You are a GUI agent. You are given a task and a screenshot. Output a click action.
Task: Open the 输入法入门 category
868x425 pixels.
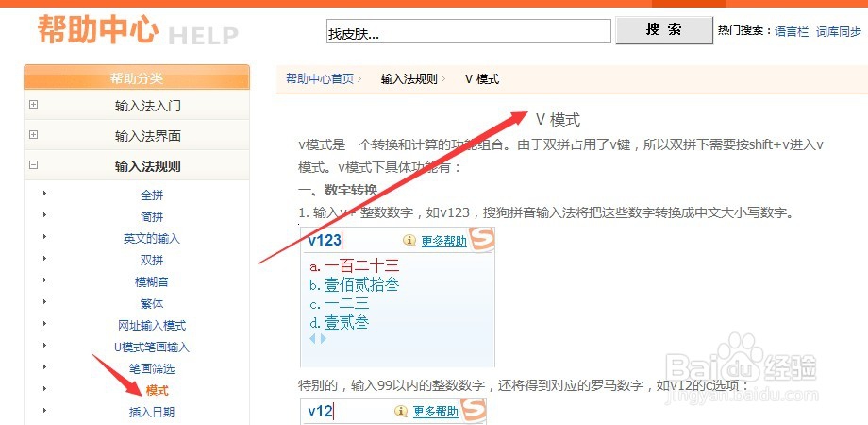(x=148, y=106)
